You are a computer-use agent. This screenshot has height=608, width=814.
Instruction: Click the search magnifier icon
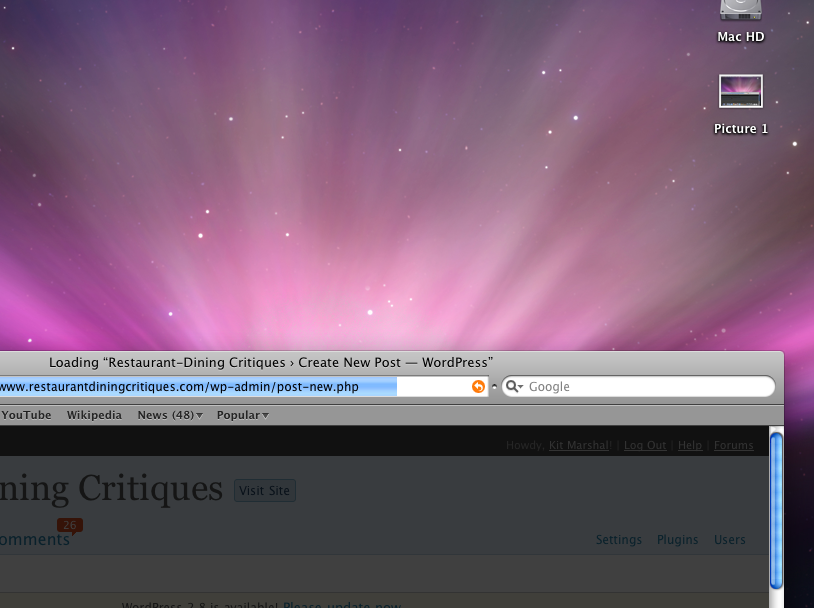(513, 387)
